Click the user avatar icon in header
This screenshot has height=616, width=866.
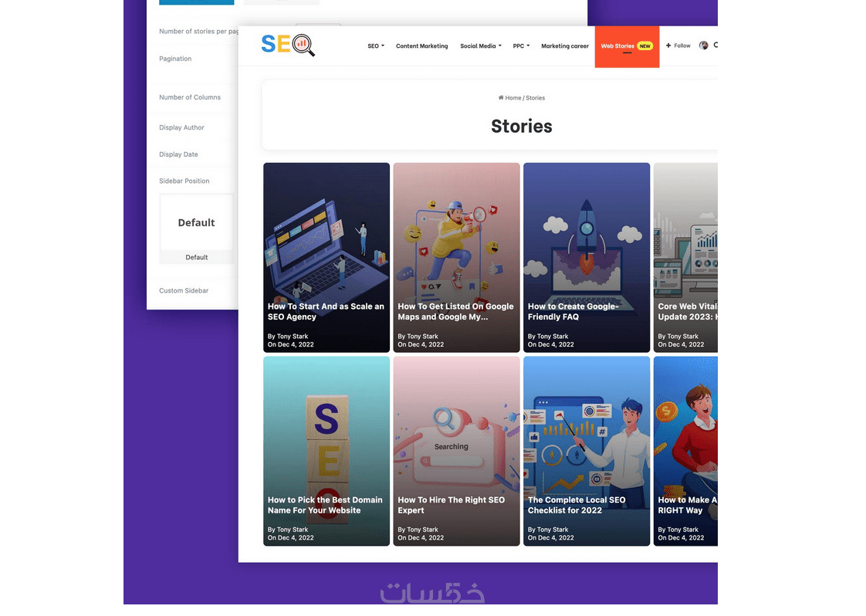pyautogui.click(x=703, y=46)
